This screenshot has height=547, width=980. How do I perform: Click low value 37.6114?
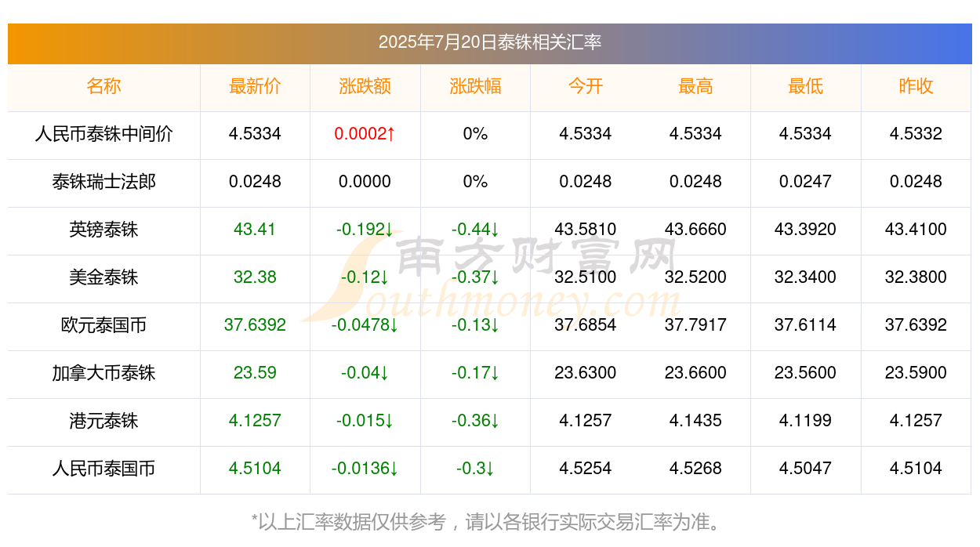pos(805,325)
